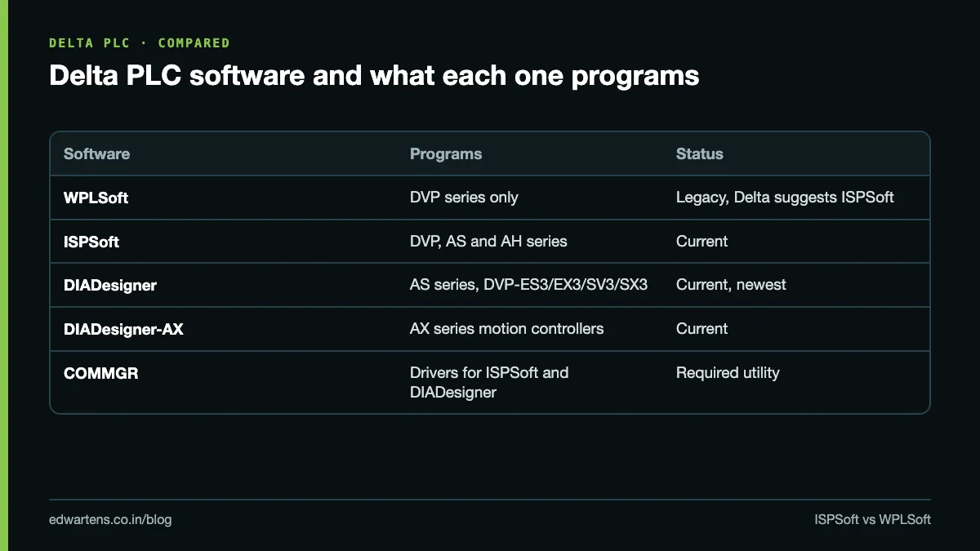Viewport: 980px width, 551px height.
Task: Select the 'ISPSoft' software name cell
Action: click(91, 242)
